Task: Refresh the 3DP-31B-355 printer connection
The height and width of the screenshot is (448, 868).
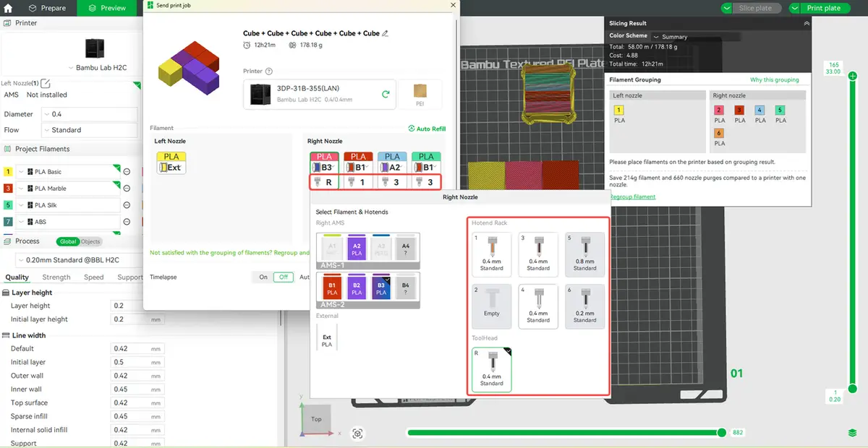Action: [386, 94]
